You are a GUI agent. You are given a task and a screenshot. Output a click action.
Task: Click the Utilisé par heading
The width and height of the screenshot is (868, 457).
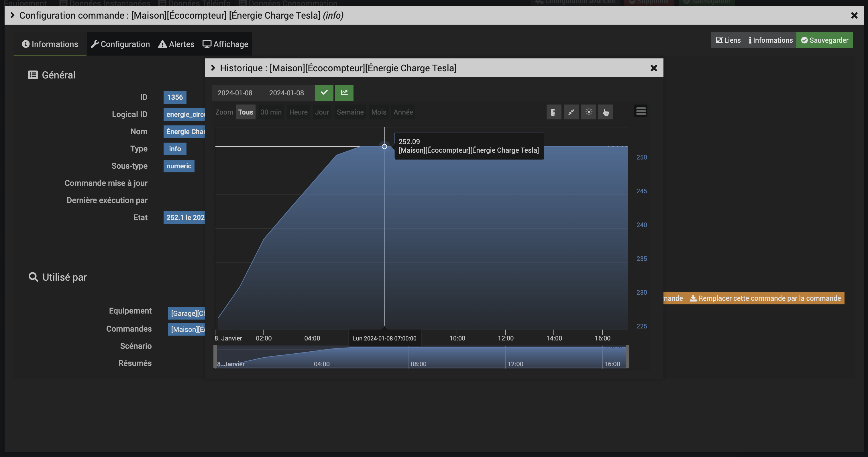click(64, 277)
